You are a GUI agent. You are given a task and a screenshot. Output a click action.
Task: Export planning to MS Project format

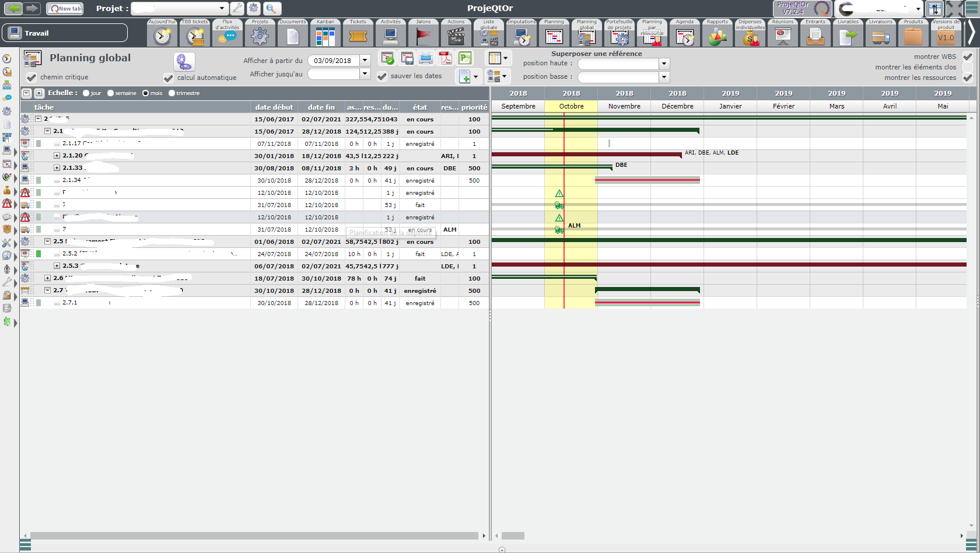point(465,58)
